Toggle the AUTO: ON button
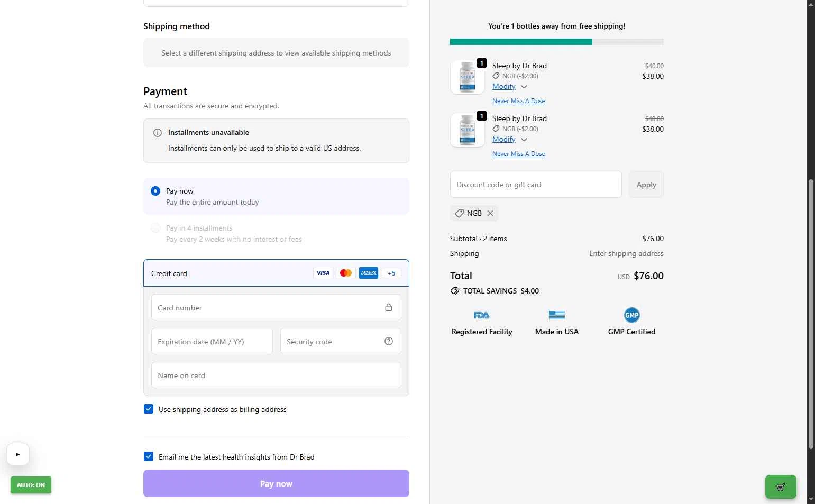 tap(31, 485)
